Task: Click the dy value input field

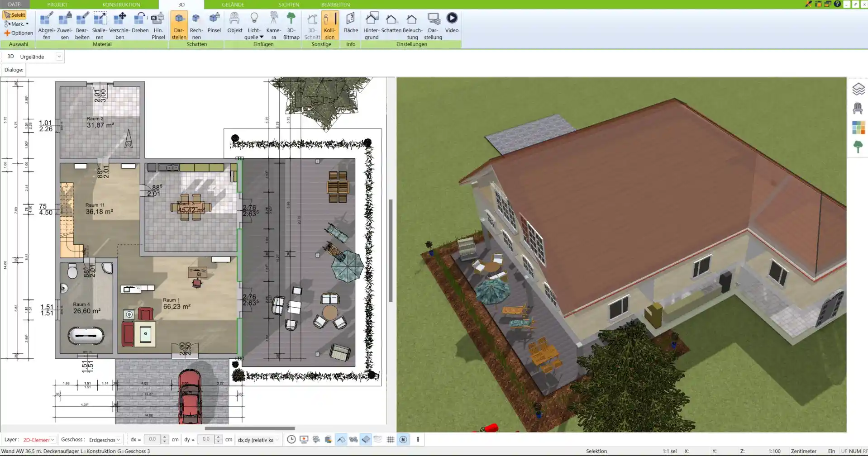Action: (206, 439)
